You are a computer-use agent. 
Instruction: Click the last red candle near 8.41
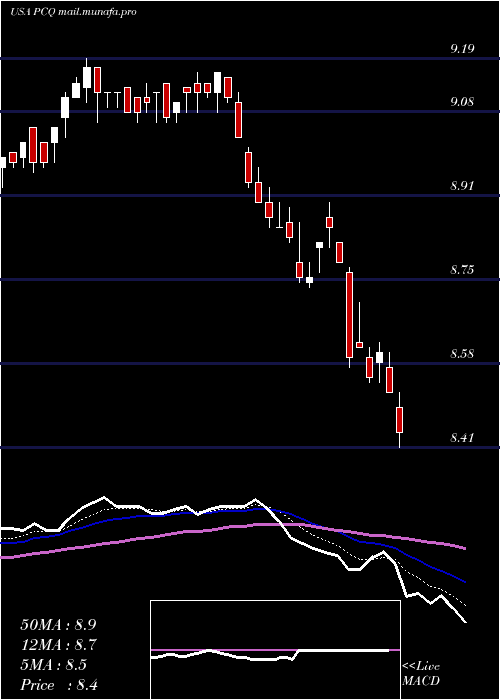(400, 420)
